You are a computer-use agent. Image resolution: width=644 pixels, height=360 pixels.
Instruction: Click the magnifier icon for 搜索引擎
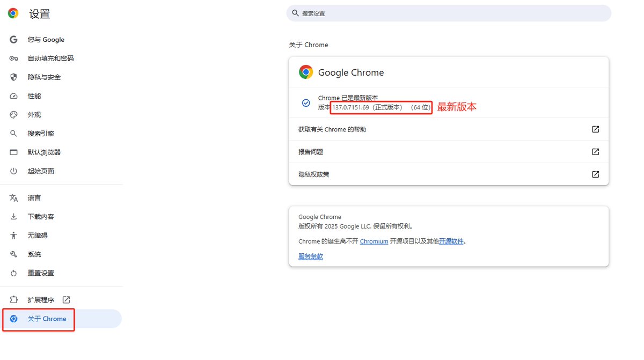(x=14, y=134)
